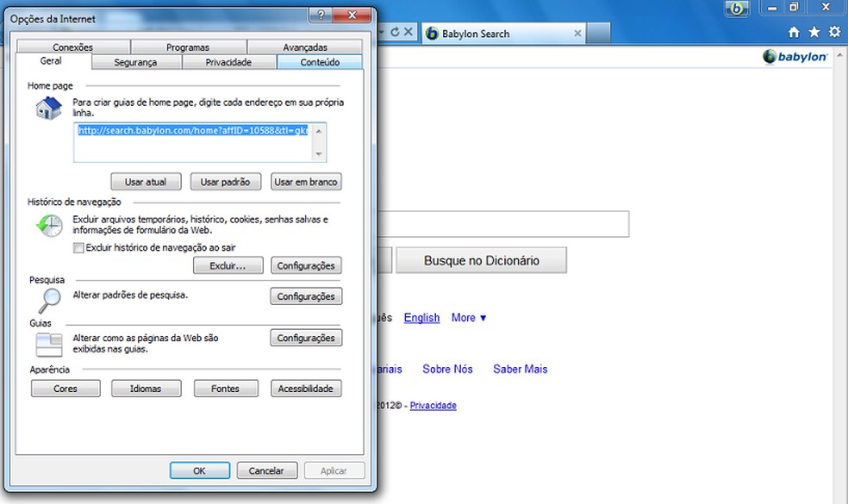The image size is (848, 504).
Task: Confirm the dialog with OK
Action: [x=200, y=470]
